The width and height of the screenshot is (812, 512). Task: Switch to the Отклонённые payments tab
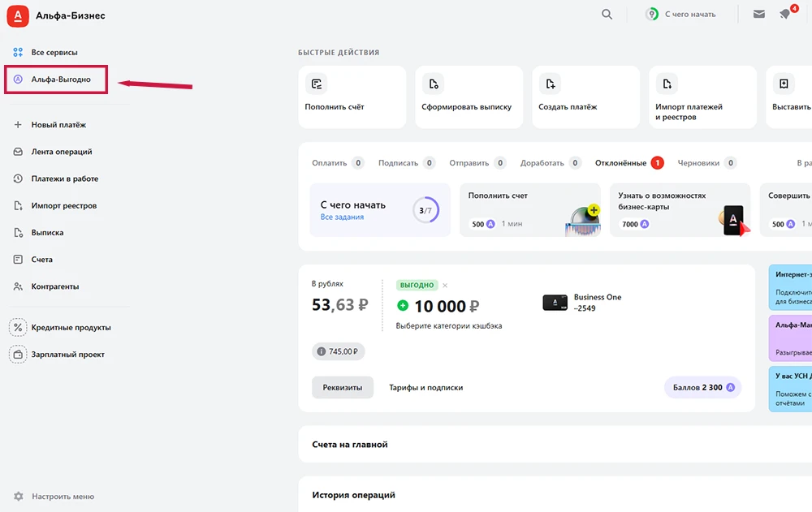(621, 163)
